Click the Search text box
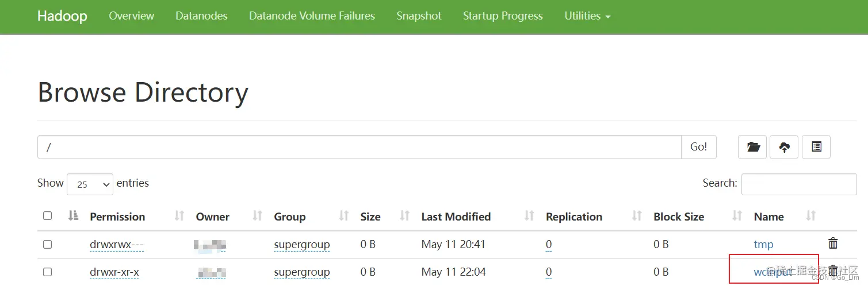The width and height of the screenshot is (868, 286). click(799, 184)
